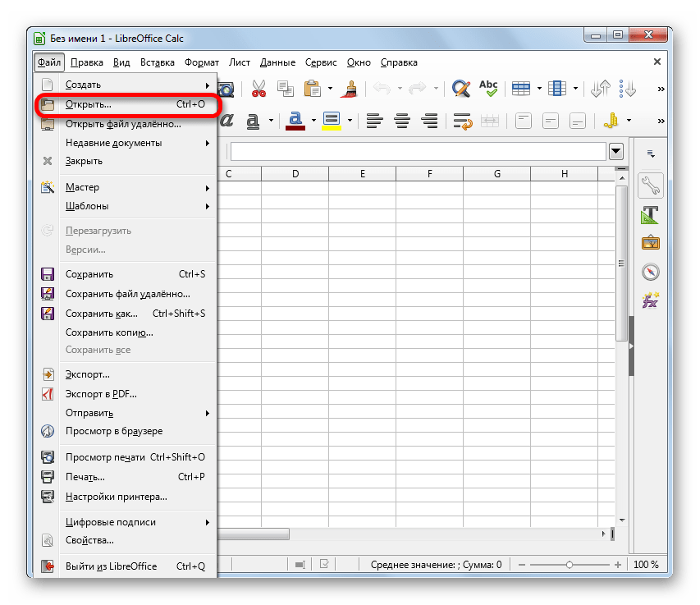Choose "Экспорт в PDF..." menu entry
This screenshot has height=605, width=700.
coord(102,394)
